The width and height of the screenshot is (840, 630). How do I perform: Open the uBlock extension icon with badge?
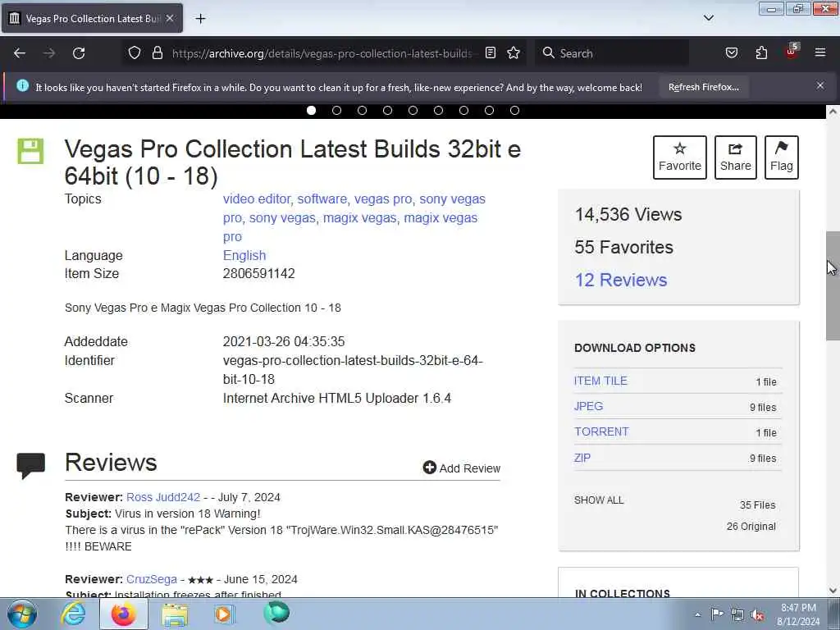click(792, 52)
